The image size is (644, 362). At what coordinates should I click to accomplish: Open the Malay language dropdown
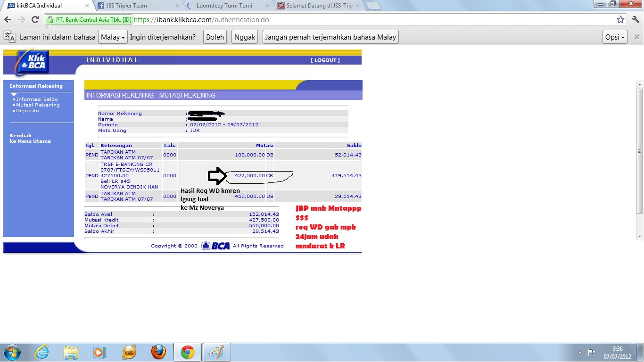113,37
